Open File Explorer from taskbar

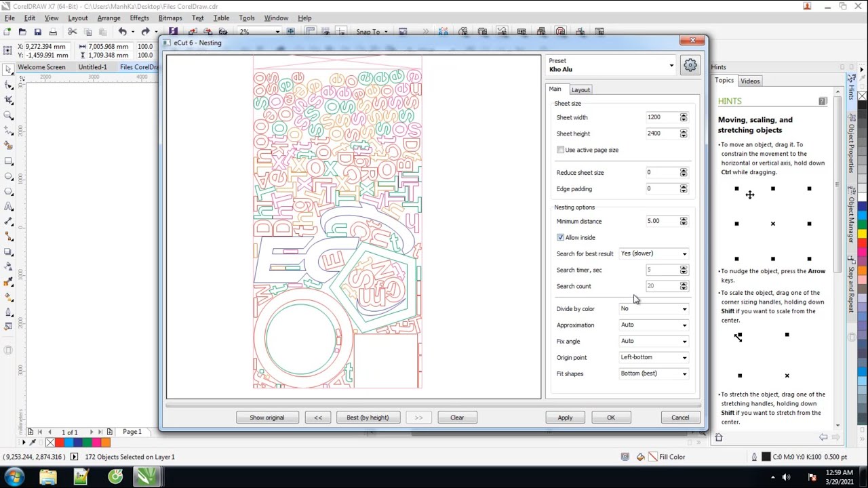(x=48, y=476)
